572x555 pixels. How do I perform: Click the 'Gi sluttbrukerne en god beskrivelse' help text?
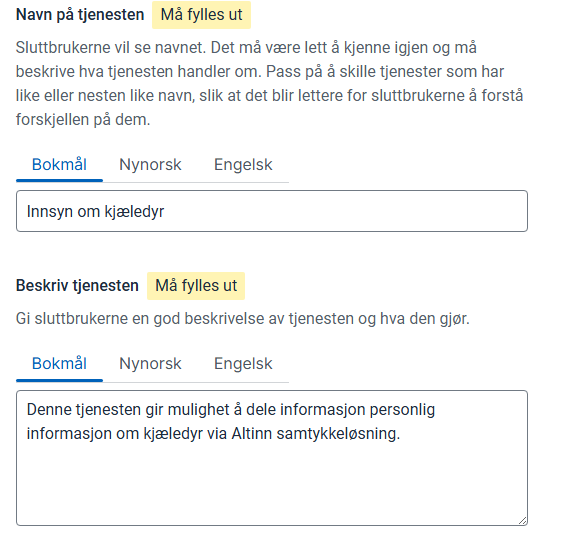click(243, 319)
